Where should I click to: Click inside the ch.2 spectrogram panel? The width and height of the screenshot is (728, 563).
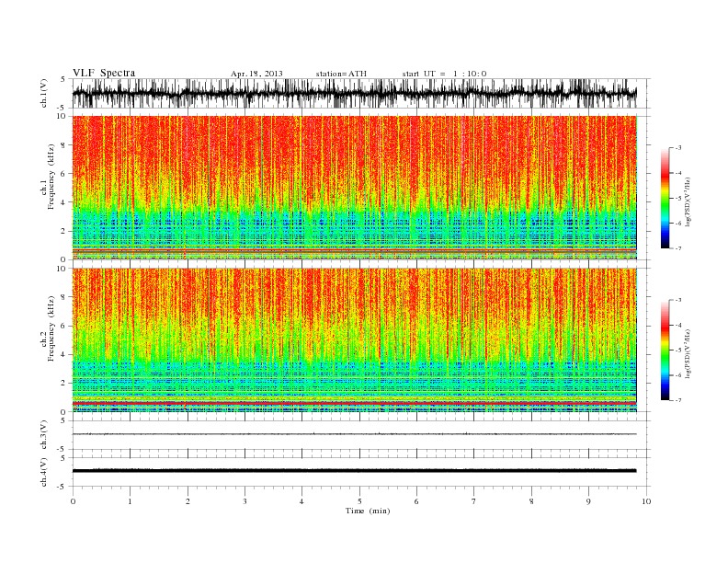tap(354, 340)
